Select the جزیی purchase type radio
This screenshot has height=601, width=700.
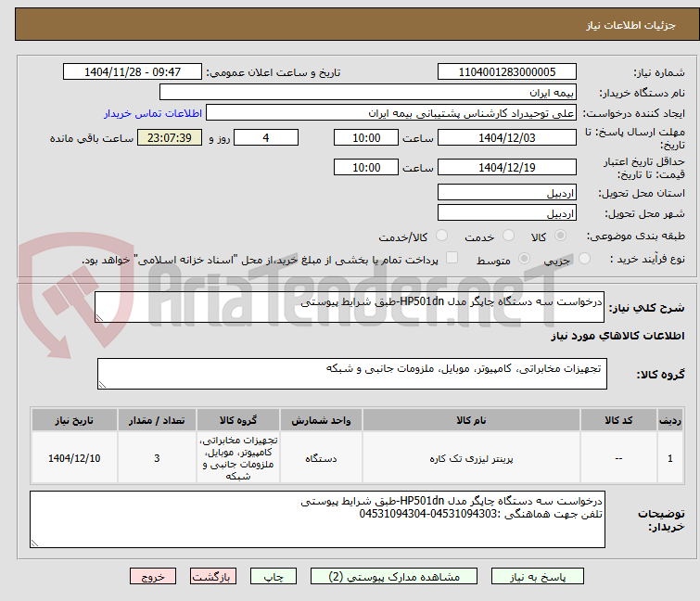[x=584, y=259]
